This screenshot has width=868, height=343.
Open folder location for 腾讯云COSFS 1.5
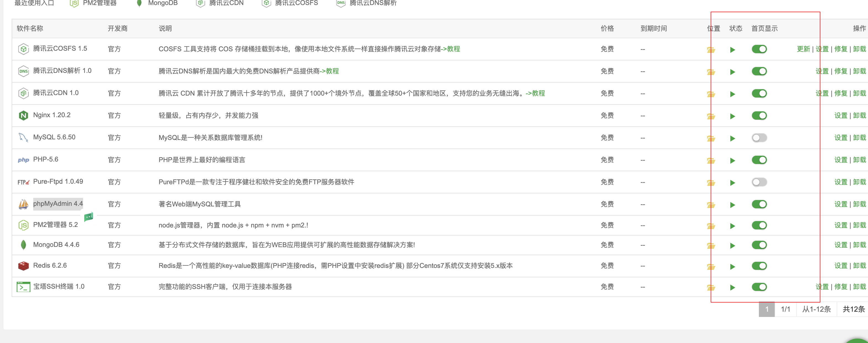[x=711, y=50]
